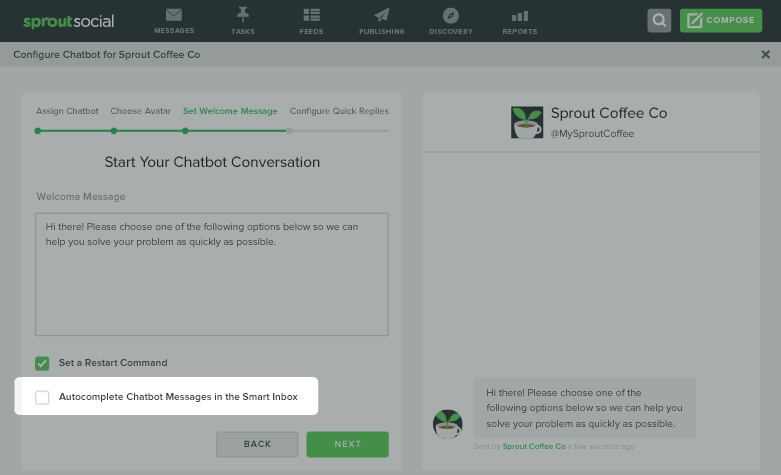Viewport: 781px width, 475px height.
Task: Open the Reports bar chart icon
Action: [x=520, y=16]
